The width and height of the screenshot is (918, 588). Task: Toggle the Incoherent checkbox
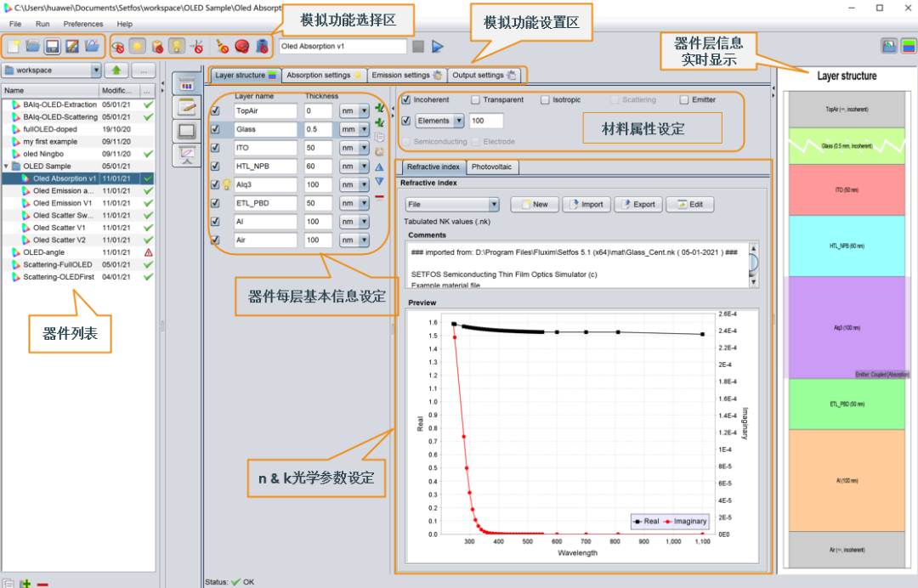(405, 99)
